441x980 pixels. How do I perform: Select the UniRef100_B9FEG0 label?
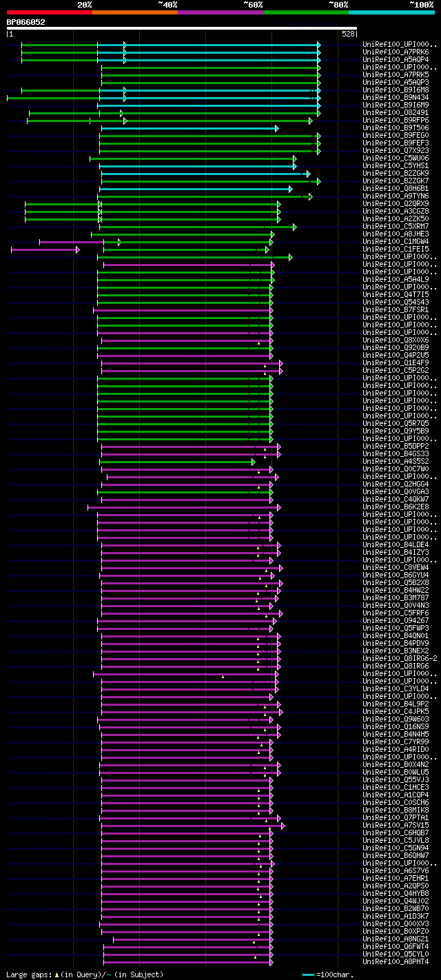tap(396, 135)
